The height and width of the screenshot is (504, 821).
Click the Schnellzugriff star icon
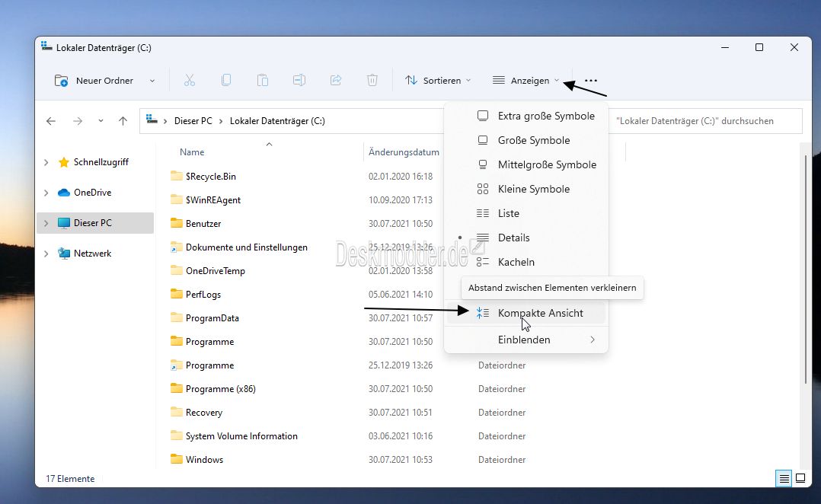[x=64, y=162]
